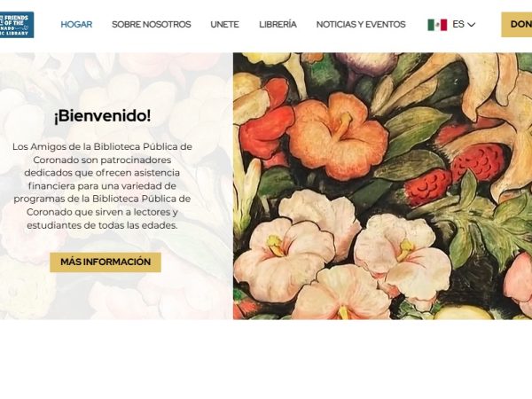Click the gold donate button
Screen dimensions: 532x399
(516, 25)
